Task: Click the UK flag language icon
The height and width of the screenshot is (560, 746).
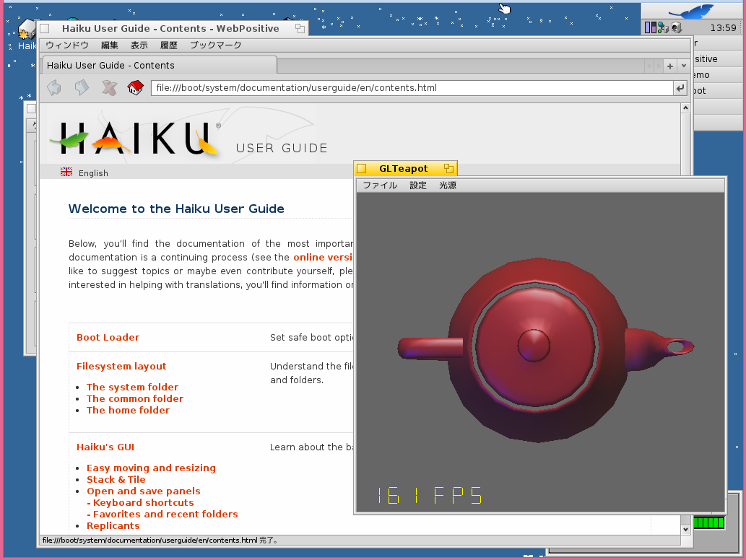Action: [x=66, y=172]
